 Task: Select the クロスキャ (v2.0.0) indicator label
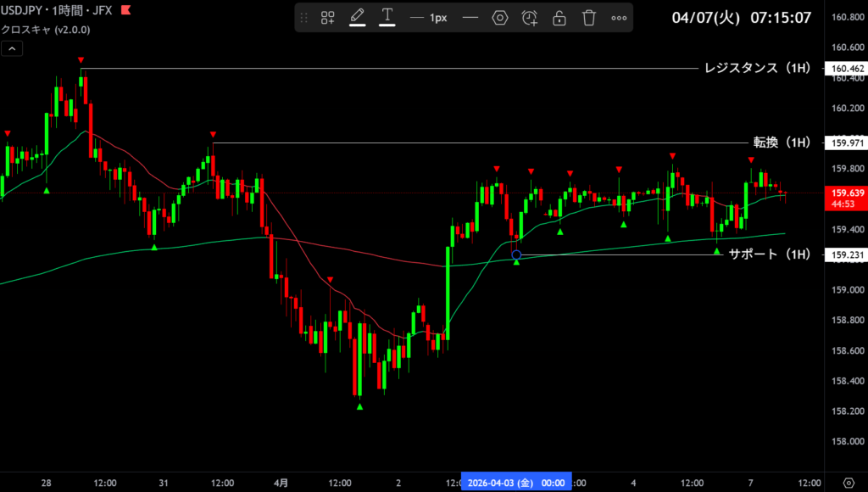(x=46, y=30)
